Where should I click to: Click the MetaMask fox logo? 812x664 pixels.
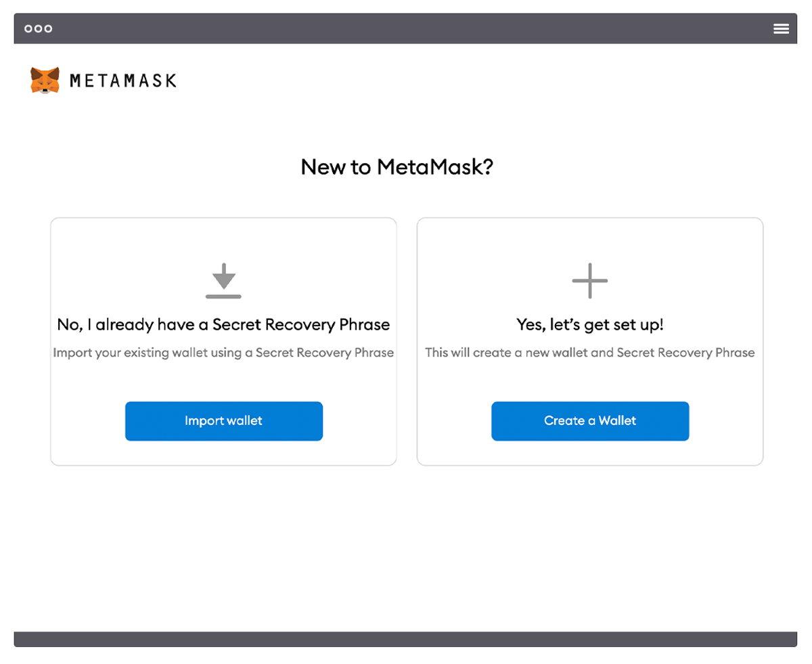click(45, 81)
